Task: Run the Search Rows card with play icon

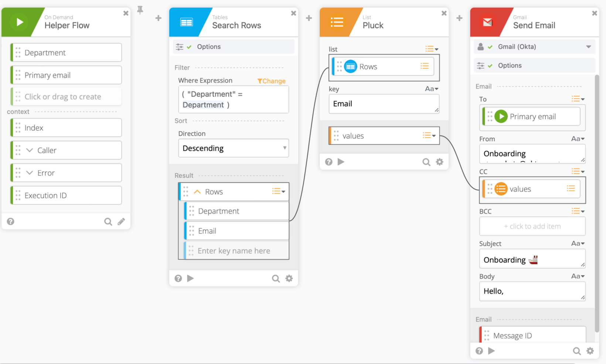Action: coord(190,278)
